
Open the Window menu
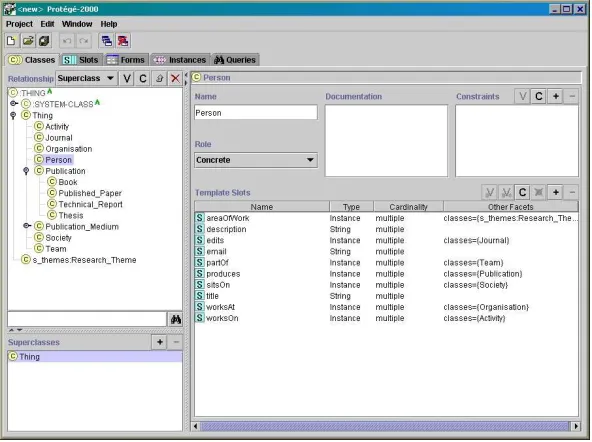point(77,24)
